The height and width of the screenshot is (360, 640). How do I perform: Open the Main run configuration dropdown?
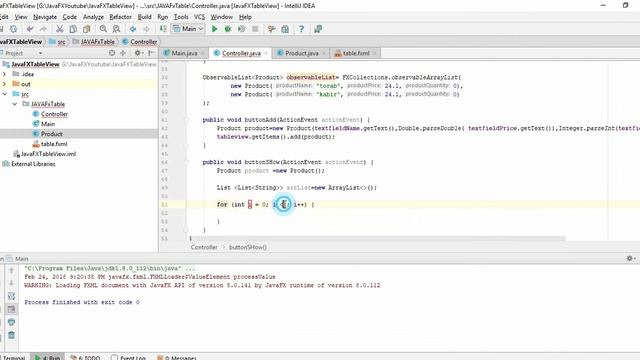pyautogui.click(x=188, y=29)
